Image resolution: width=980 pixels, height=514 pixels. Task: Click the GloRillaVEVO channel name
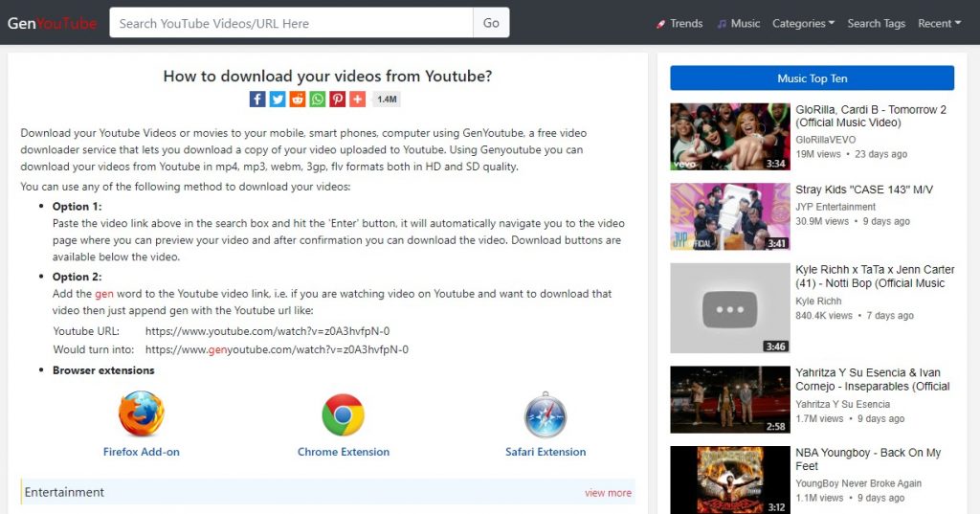click(x=826, y=140)
